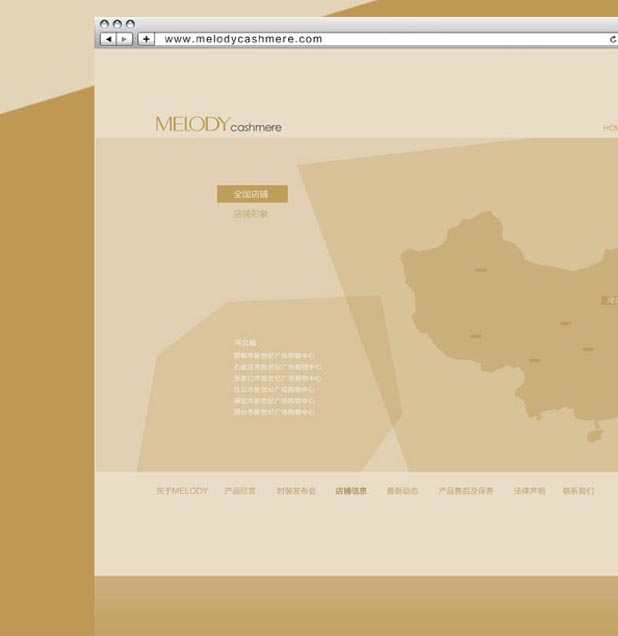Click Hainan island on the China map
This screenshot has height=636, width=618.
(595, 436)
